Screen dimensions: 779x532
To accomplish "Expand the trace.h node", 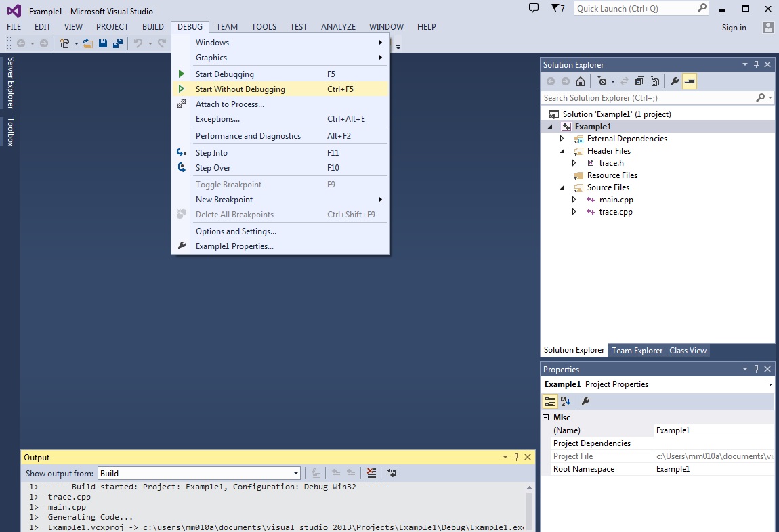I will tap(574, 162).
